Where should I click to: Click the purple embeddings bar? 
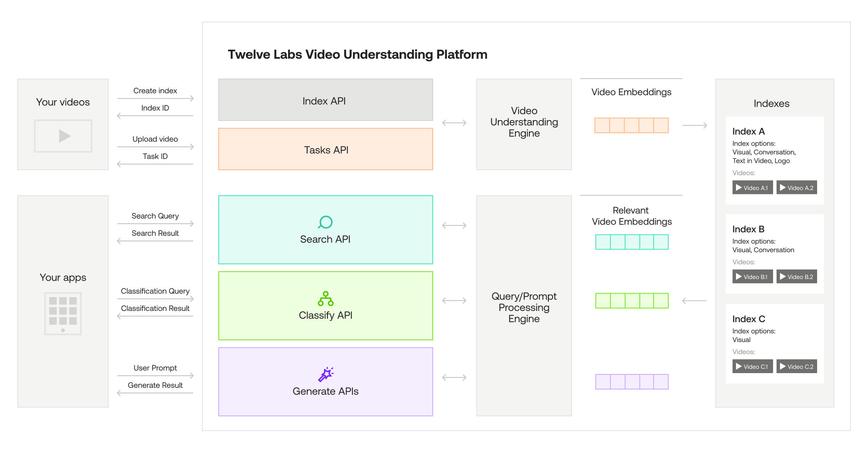coord(632,382)
